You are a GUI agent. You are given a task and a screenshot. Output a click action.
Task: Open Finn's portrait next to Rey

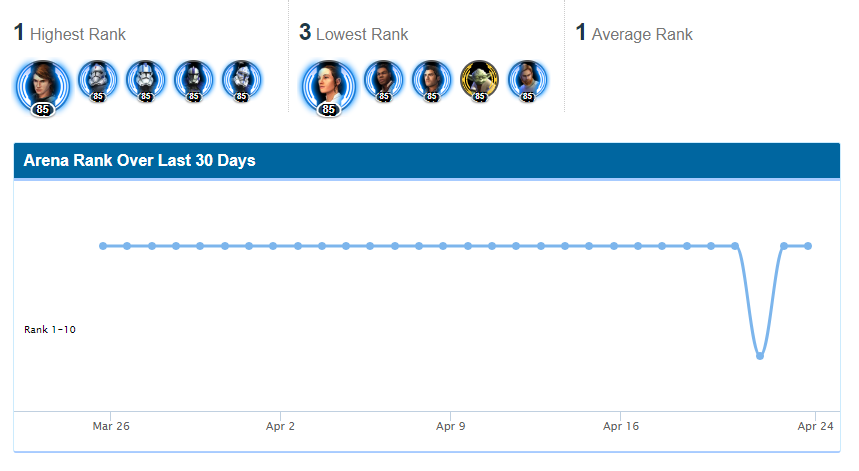(x=384, y=81)
